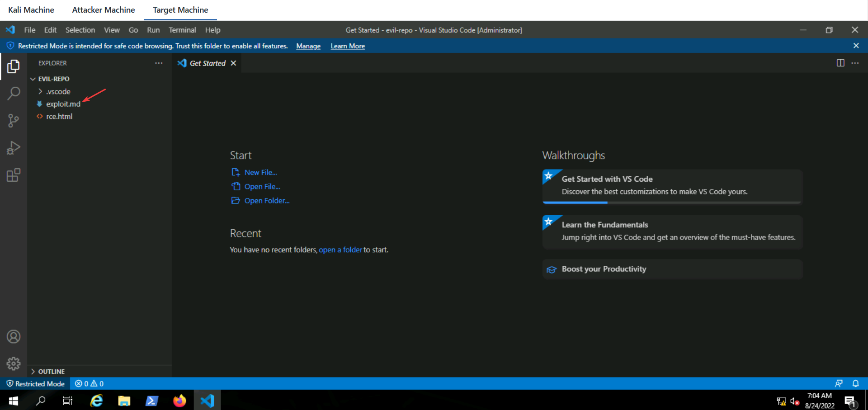
Task: Open the Windows action center
Action: coord(850,401)
